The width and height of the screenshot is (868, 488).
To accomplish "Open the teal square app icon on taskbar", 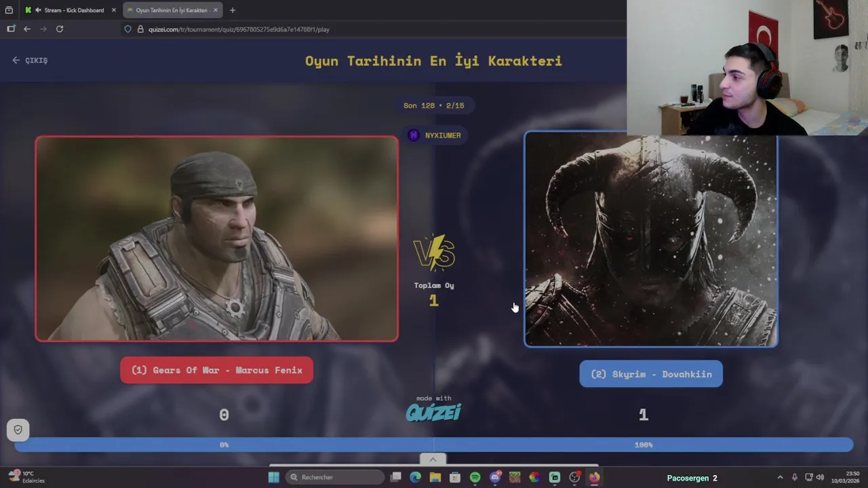I will tap(555, 477).
